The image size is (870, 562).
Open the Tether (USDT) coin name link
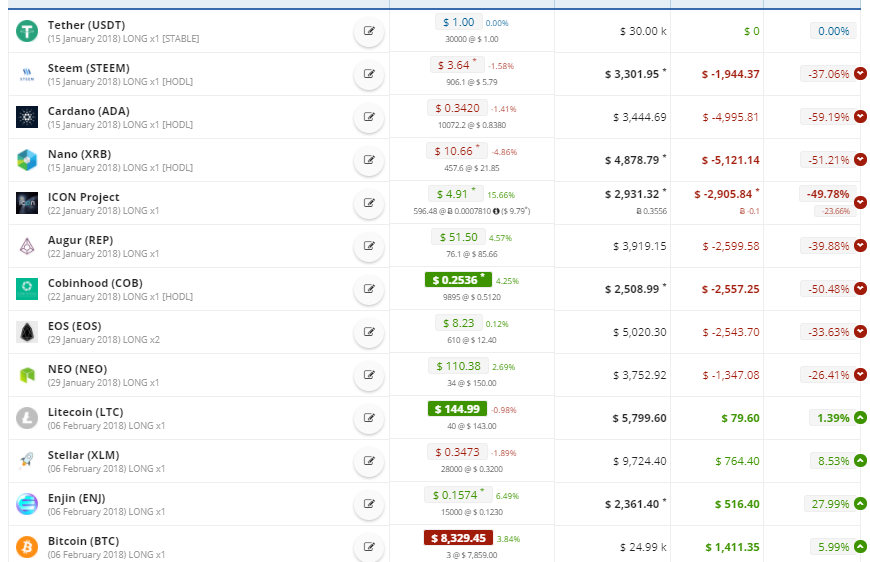pos(86,25)
